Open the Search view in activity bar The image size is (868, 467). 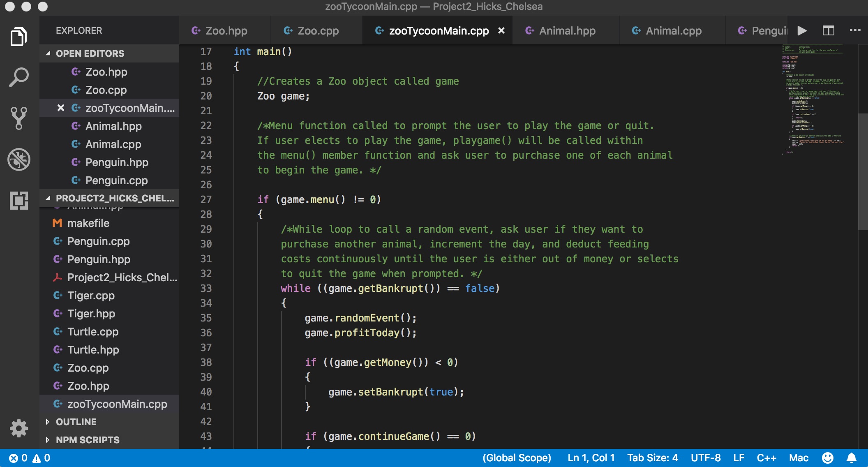coord(19,77)
